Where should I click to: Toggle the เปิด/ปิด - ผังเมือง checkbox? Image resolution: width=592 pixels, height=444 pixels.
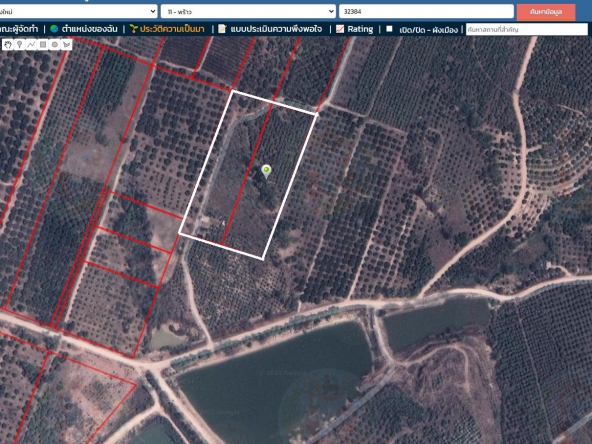click(x=389, y=29)
